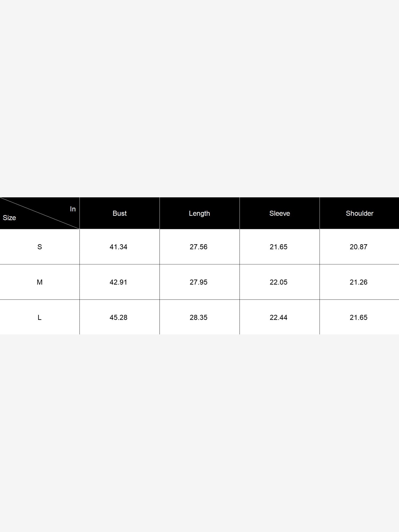Select the L size row label

point(40,318)
